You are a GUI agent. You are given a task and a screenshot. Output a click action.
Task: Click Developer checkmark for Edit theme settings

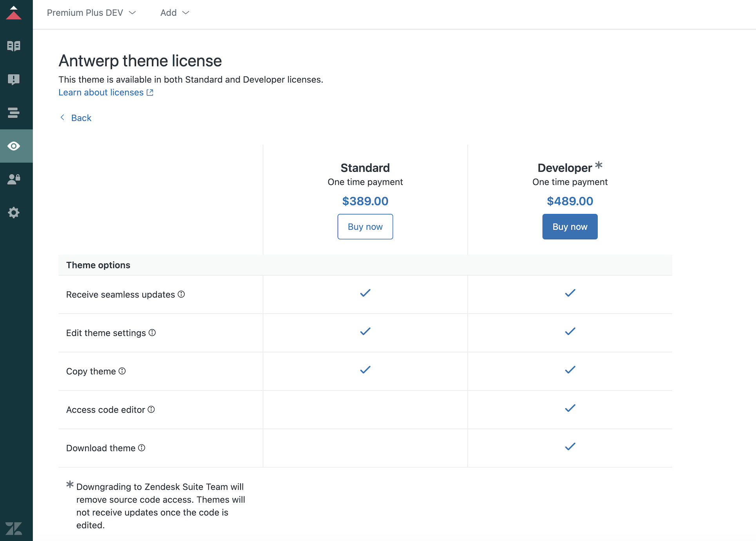(x=570, y=331)
